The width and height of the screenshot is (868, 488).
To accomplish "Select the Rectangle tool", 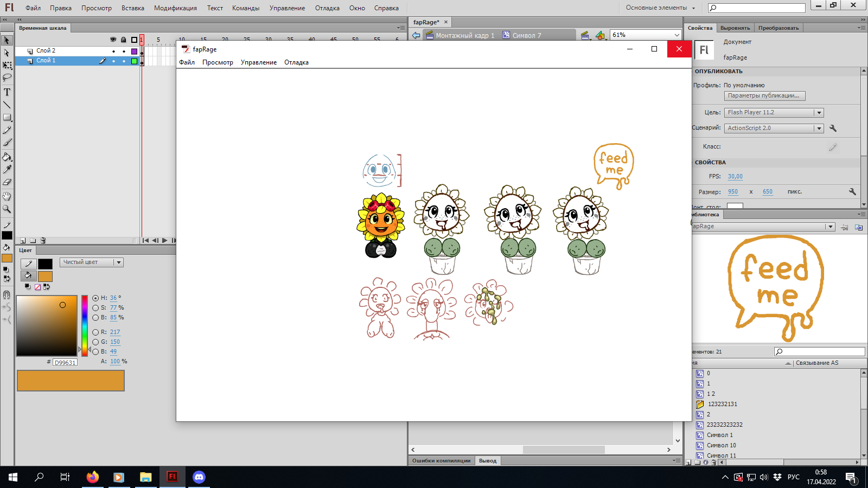I will click(7, 117).
